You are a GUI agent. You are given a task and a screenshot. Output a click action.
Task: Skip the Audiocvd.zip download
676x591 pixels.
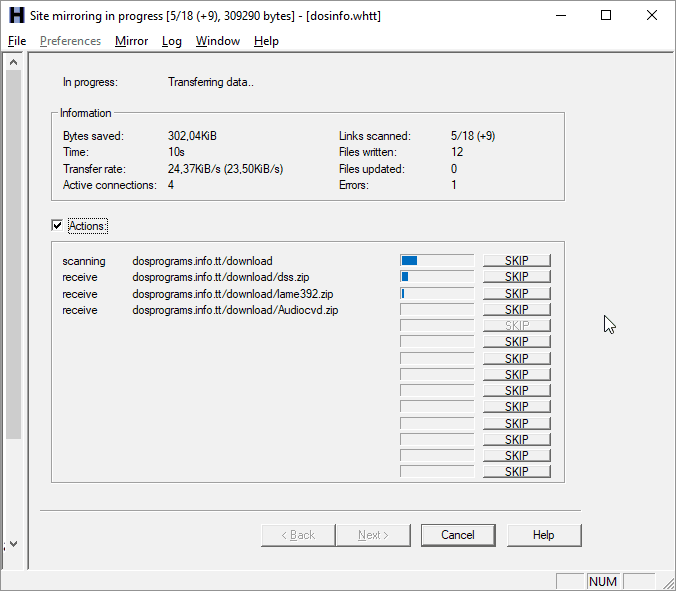click(x=516, y=310)
